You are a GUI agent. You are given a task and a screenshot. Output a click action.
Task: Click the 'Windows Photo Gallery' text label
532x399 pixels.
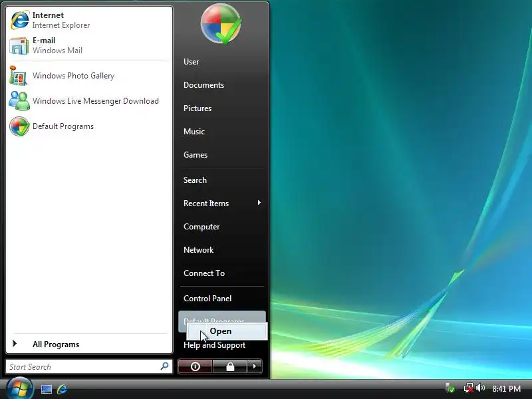click(x=73, y=76)
